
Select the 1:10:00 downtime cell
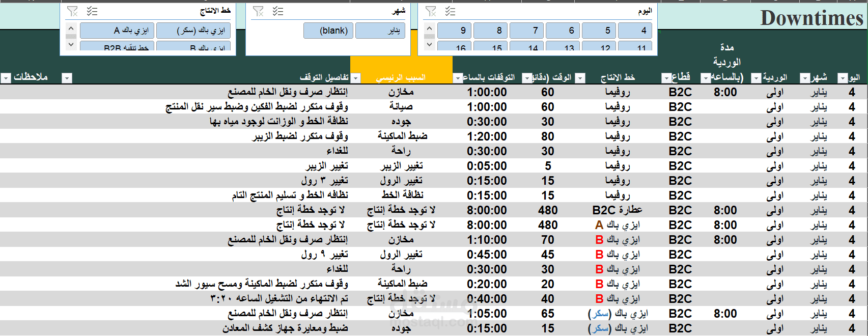(x=487, y=240)
